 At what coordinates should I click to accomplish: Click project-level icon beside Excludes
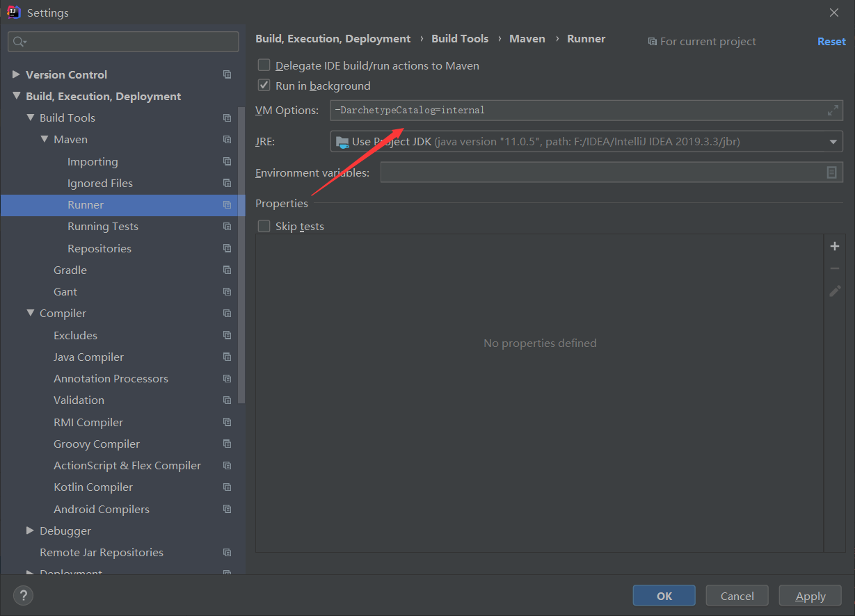click(x=227, y=335)
